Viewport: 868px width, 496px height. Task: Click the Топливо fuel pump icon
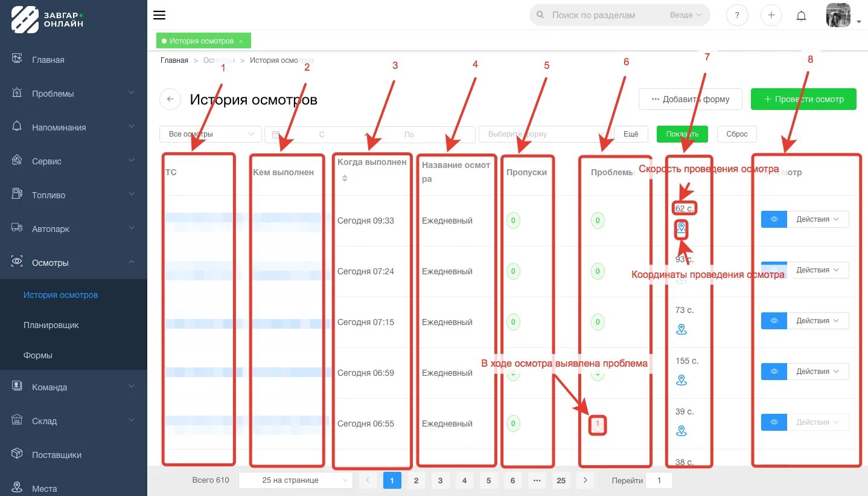[18, 195]
